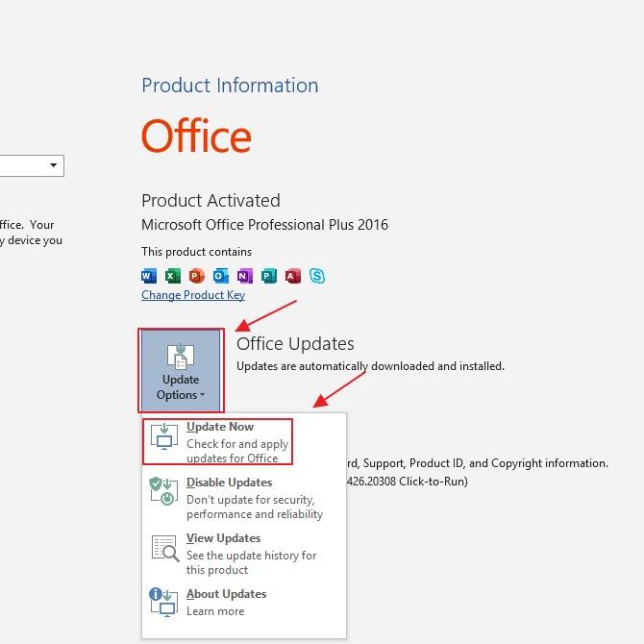This screenshot has height=644, width=644.
Task: Click 'Microsoft Office Professional Plus 2016' text
Action: click(x=264, y=225)
